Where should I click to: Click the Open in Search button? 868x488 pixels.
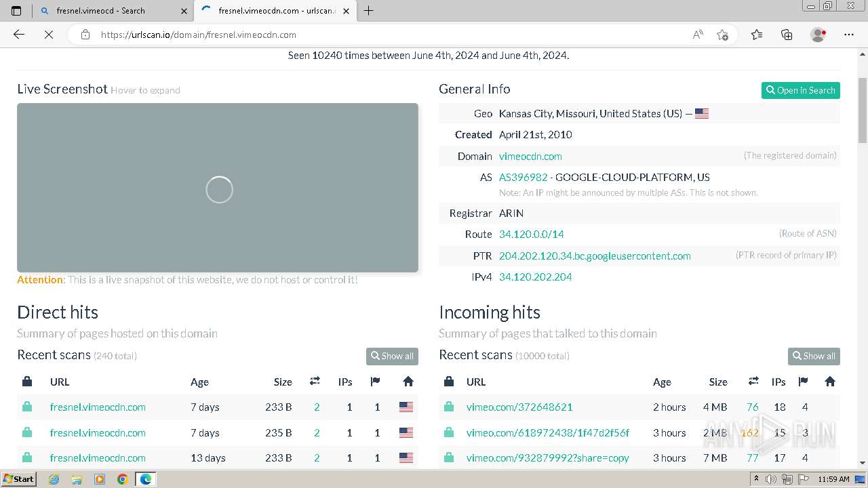point(801,90)
